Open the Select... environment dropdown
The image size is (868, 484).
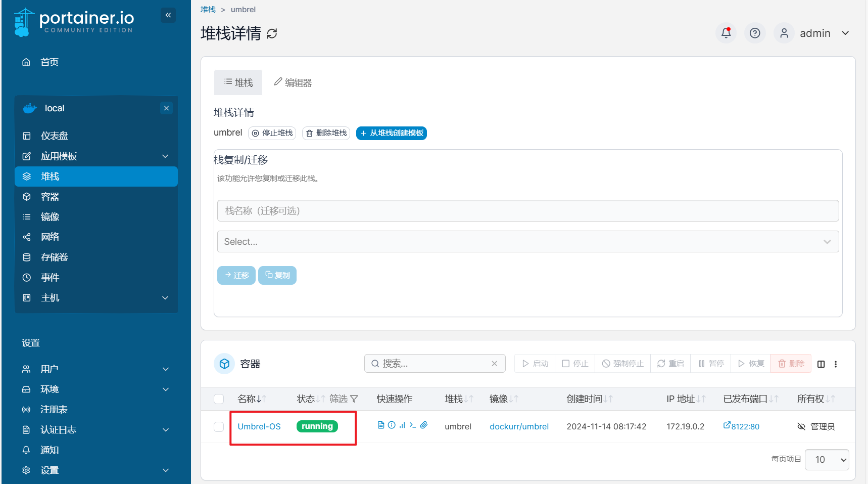tap(528, 242)
